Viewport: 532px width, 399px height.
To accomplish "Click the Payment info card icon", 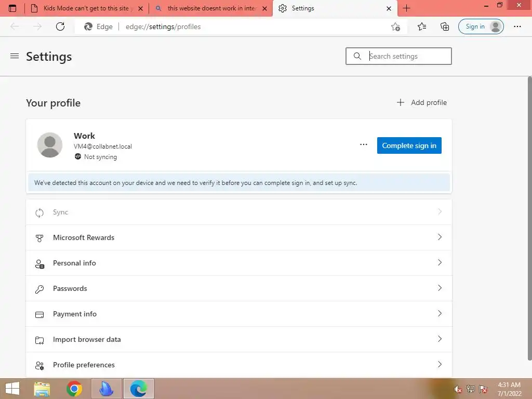I will 39,314.
